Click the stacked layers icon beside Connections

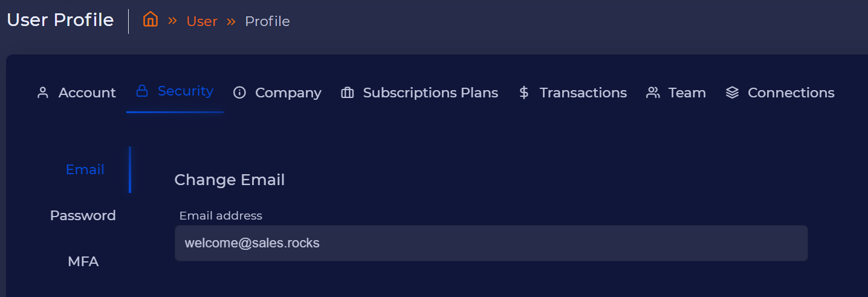(x=732, y=93)
